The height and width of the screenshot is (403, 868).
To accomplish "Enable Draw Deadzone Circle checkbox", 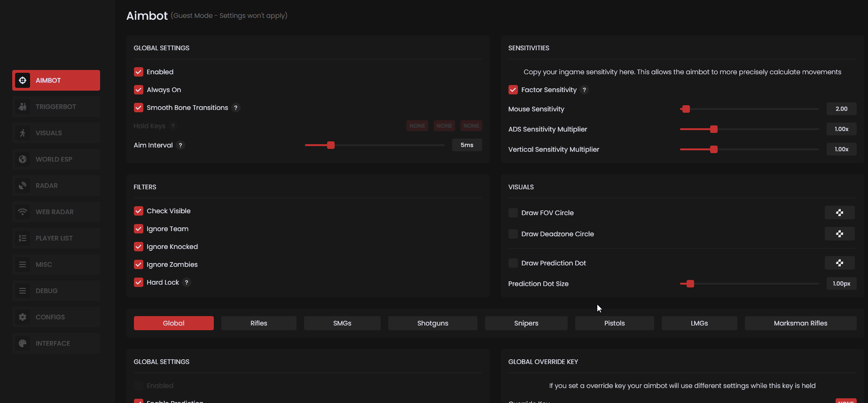I will point(513,234).
